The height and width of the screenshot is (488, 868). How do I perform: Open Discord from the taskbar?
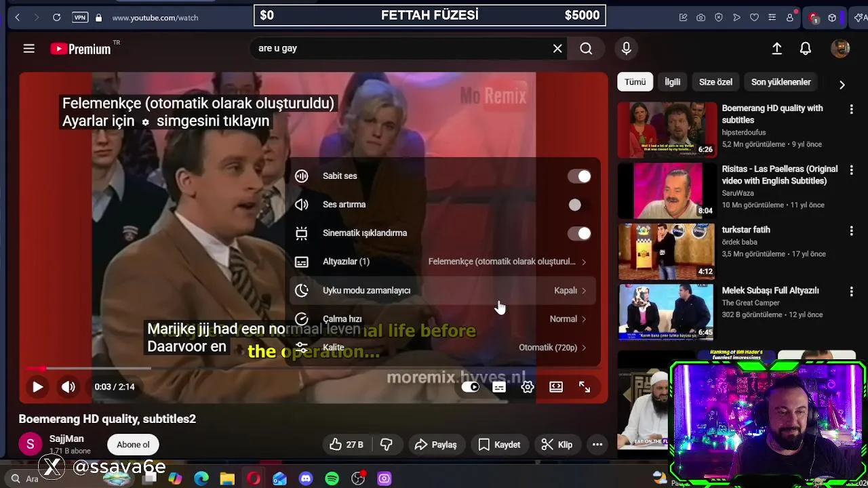(306, 479)
